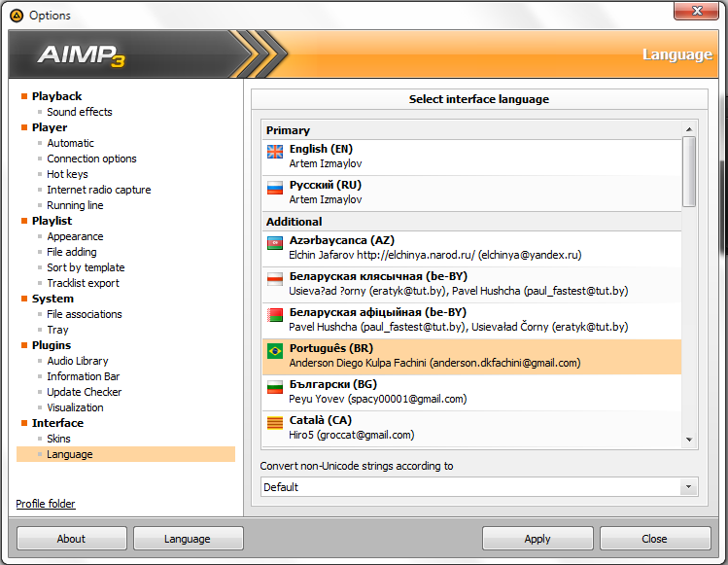Open File adding settings

(x=72, y=252)
